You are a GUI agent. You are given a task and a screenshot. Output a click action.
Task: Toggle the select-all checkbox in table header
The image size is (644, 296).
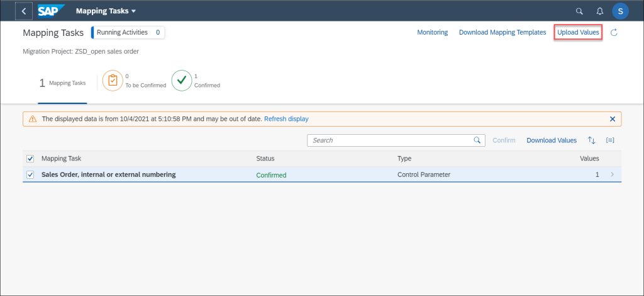tap(30, 158)
